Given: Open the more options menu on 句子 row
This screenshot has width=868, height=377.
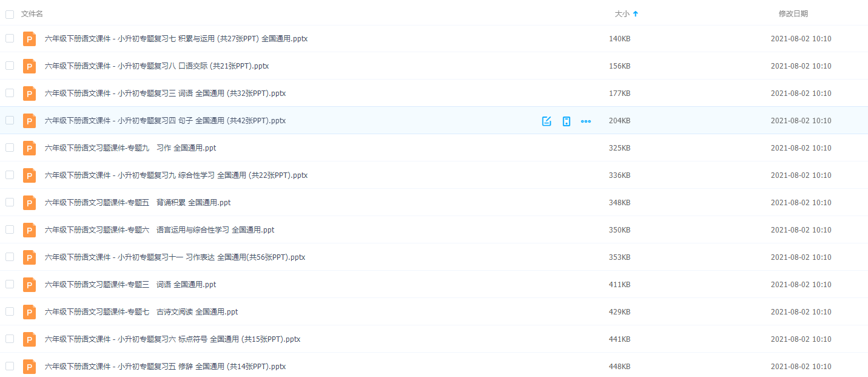Looking at the screenshot, I should click(585, 121).
